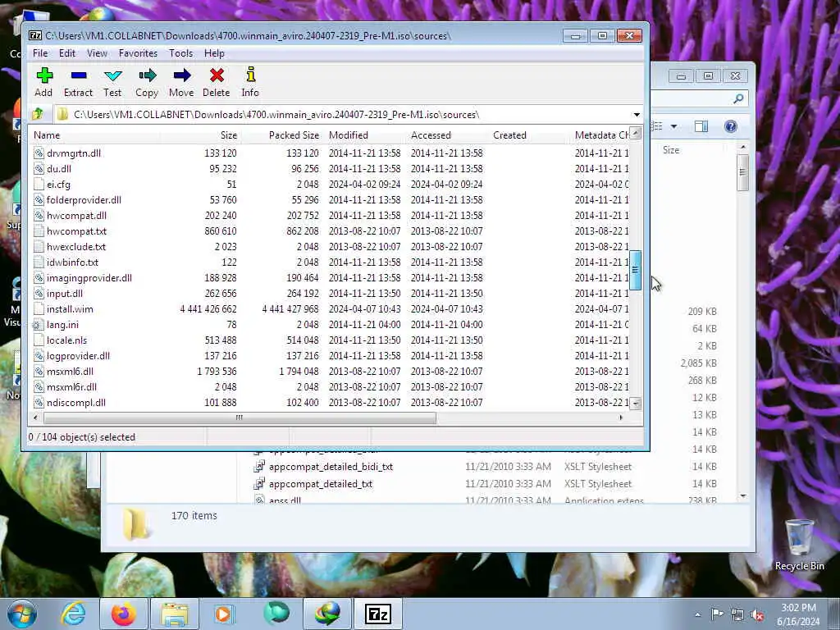This screenshot has height=630, width=840.
Task: Open the Tools menu
Action: (x=180, y=53)
